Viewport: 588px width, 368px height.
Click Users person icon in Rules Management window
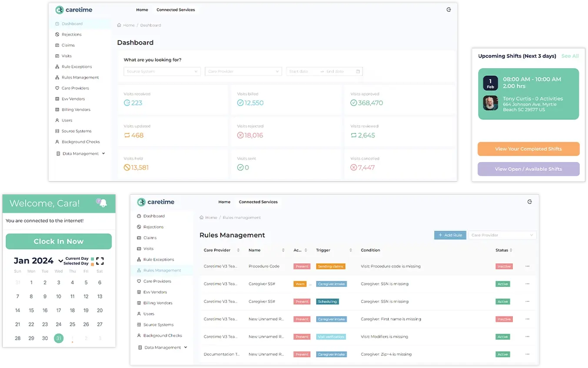(x=139, y=314)
